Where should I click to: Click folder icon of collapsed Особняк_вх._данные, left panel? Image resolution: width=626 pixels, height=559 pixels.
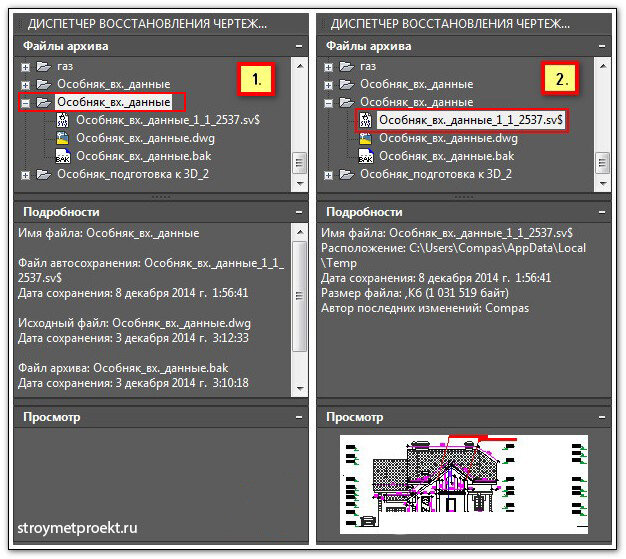(44, 84)
